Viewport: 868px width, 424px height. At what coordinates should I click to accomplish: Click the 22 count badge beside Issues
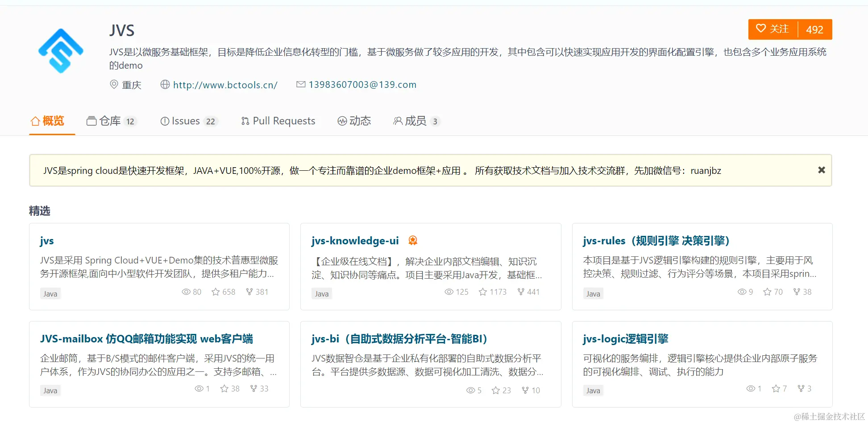(211, 121)
